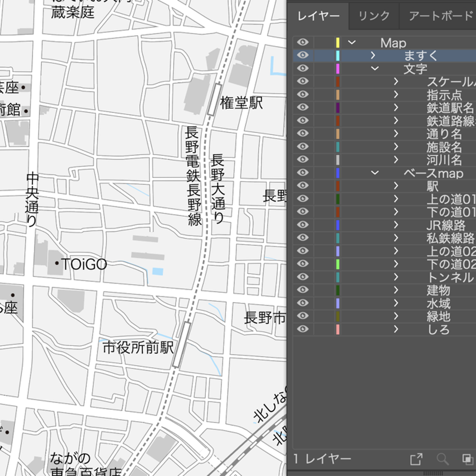Toggle visibility of the ますく layer
Image resolution: width=476 pixels, height=476 pixels.
pyautogui.click(x=303, y=55)
